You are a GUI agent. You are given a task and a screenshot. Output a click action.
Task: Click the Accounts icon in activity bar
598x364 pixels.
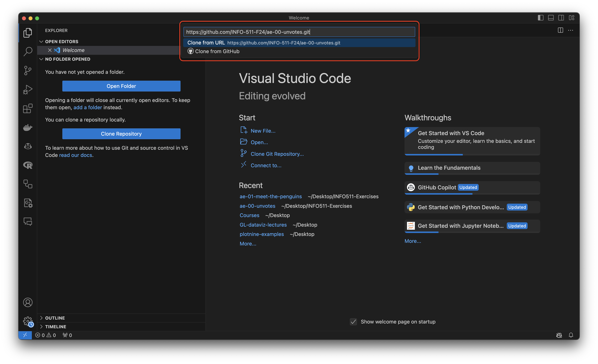[x=28, y=302]
